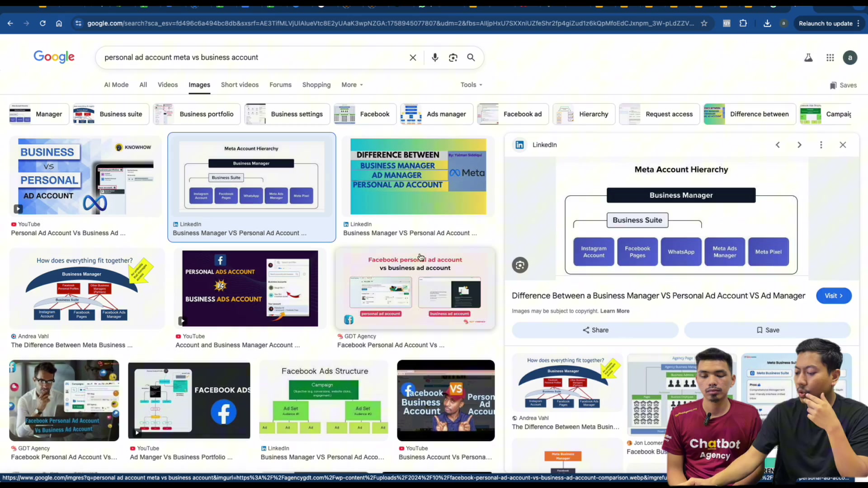Open the Facebook Ads Structure thumbnail

coord(324,400)
